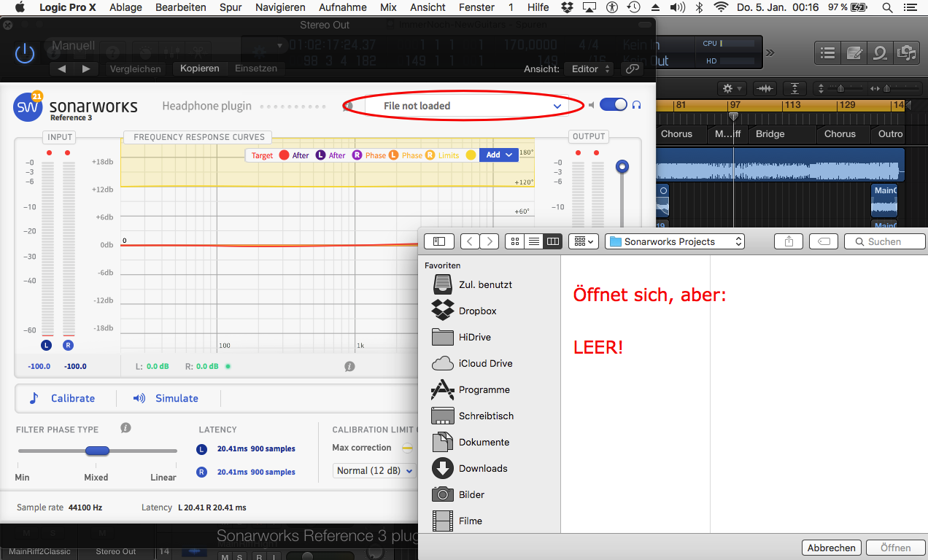This screenshot has height=560, width=928.
Task: Open the Ablage menu
Action: (x=127, y=7)
